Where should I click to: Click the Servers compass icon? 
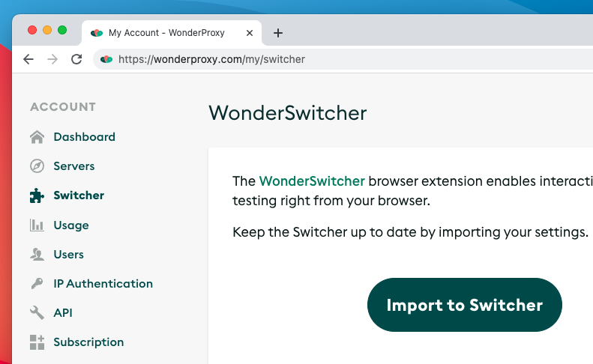point(37,166)
